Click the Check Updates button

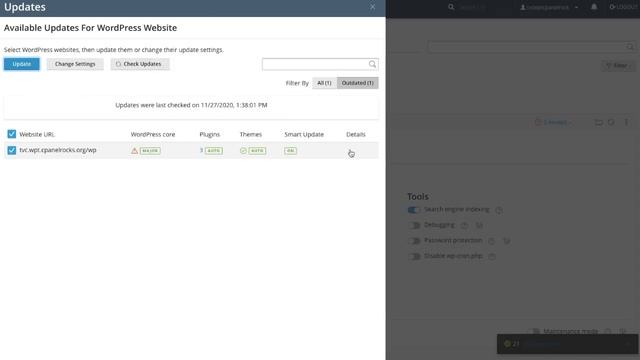[140, 64]
